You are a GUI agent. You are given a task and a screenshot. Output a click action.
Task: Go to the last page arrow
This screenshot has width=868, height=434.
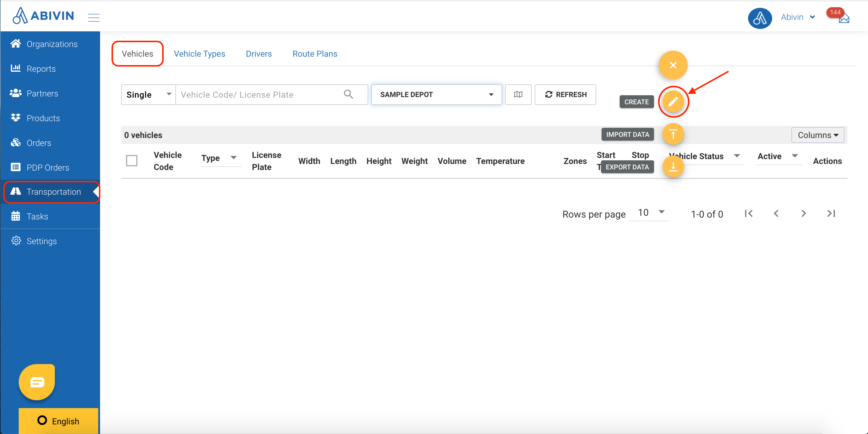click(x=831, y=214)
